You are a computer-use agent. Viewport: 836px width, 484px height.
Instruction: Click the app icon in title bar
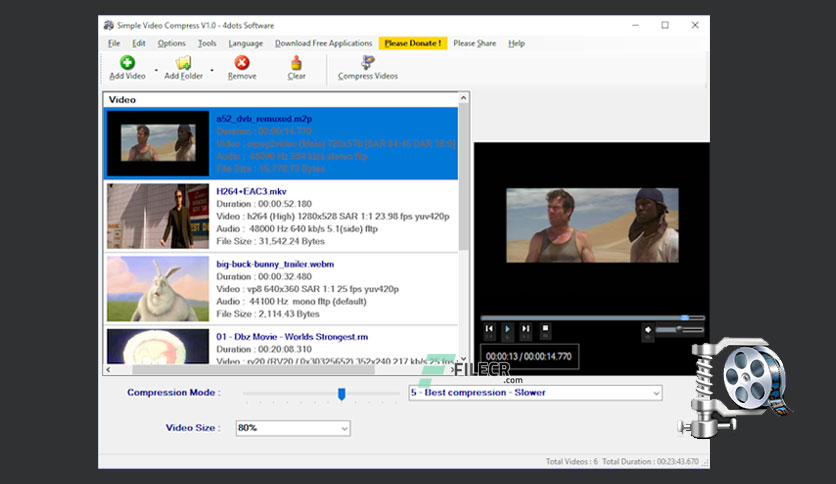tap(109, 25)
